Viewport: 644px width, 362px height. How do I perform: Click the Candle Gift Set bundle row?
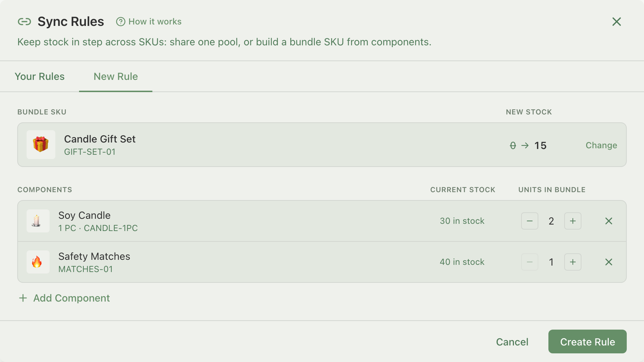click(x=322, y=145)
